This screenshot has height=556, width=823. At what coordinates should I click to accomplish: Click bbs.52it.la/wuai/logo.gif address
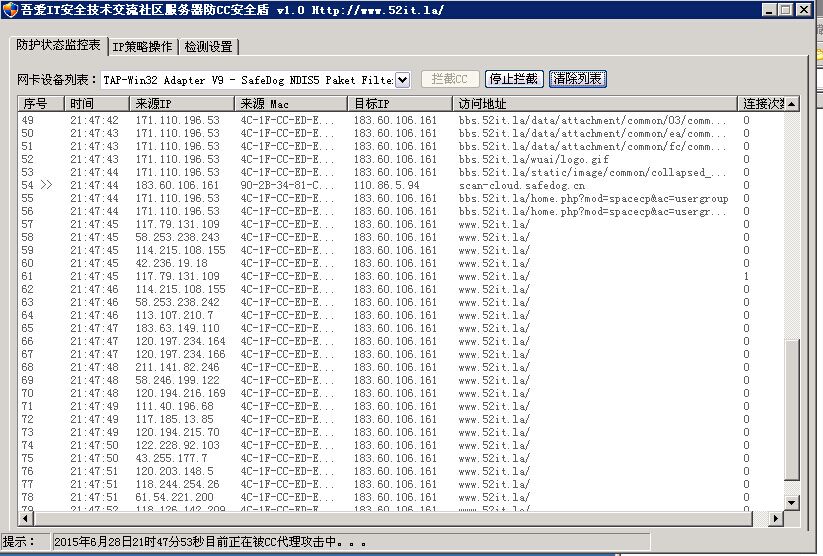(x=534, y=160)
